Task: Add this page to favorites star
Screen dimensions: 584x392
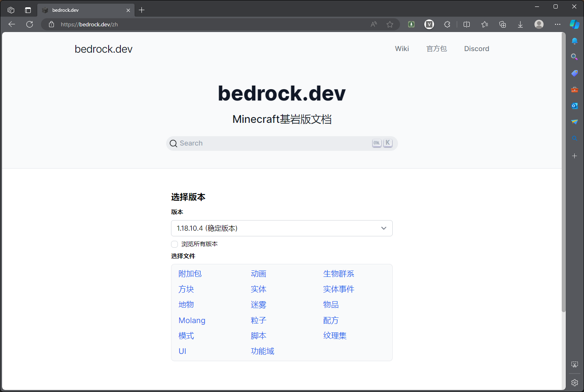Action: click(x=390, y=24)
